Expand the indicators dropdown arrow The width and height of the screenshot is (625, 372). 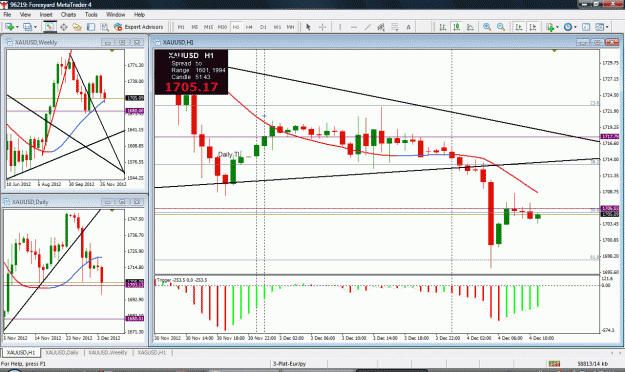[557, 27]
